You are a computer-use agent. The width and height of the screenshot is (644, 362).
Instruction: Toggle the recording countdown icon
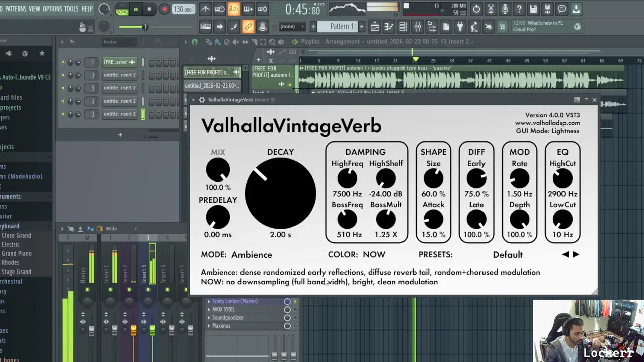(233, 9)
